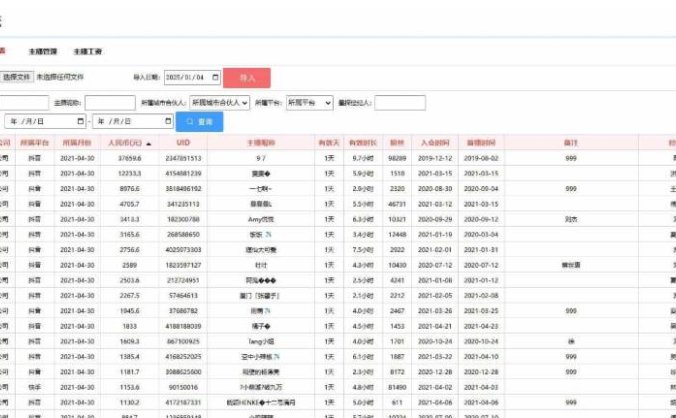Select the cell with amount 3165.6

click(x=130, y=235)
